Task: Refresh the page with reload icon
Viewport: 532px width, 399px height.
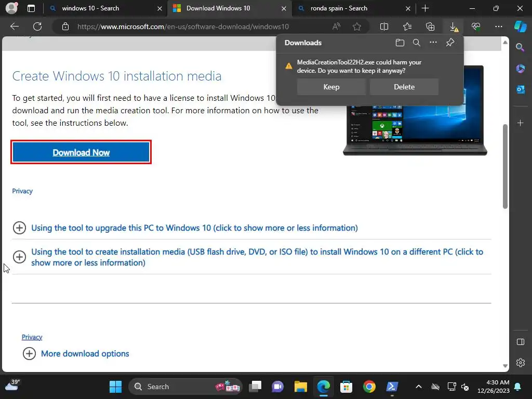Action: click(37, 26)
